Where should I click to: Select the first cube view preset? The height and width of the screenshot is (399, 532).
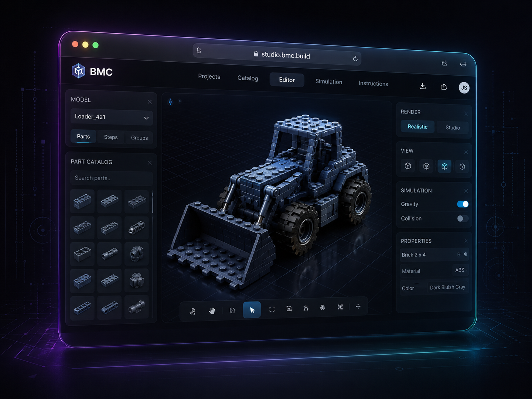(x=408, y=166)
